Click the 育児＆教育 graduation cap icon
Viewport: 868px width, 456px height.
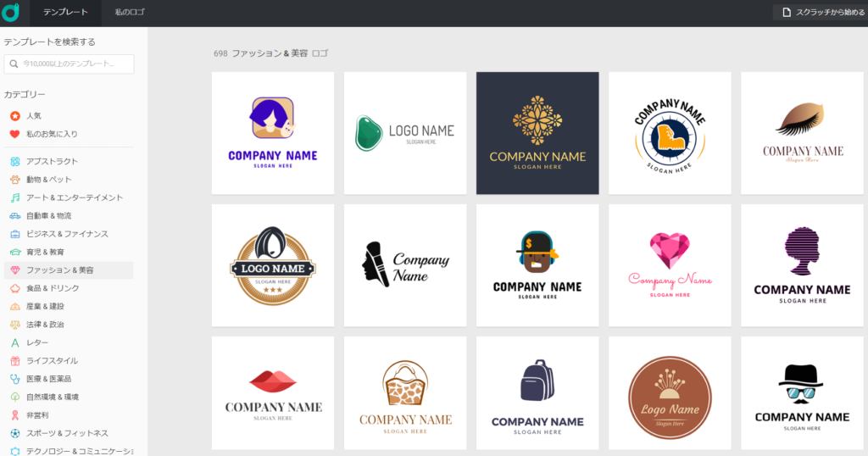click(x=15, y=252)
